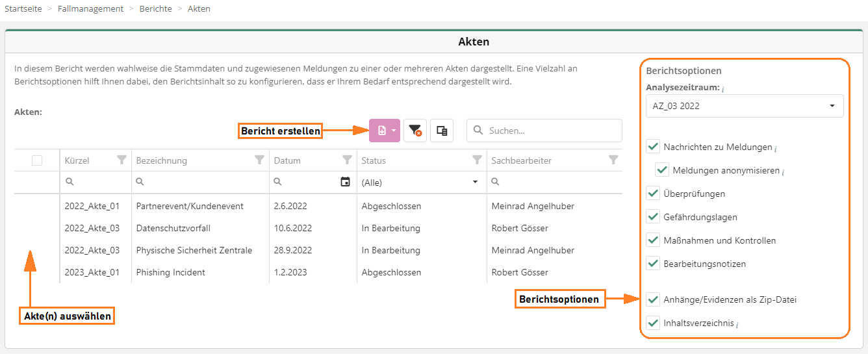
Task: Uncheck the Inhaltsverzeichnis checkbox
Action: (x=653, y=323)
